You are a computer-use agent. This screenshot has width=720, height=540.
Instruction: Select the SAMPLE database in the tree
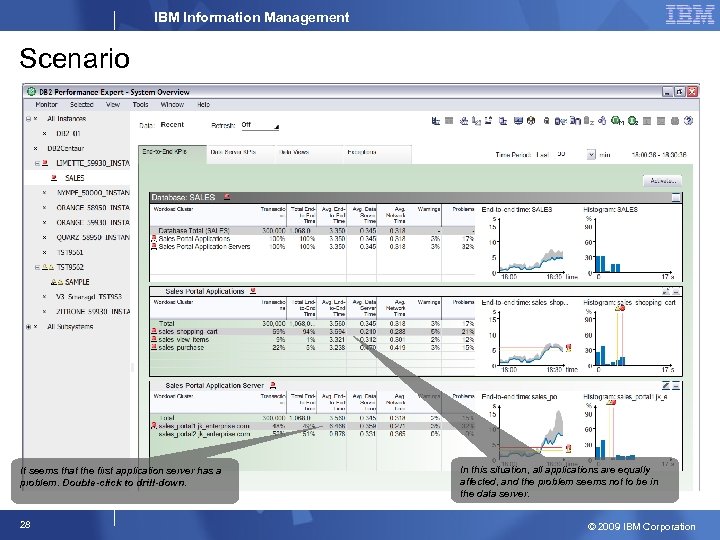77,282
